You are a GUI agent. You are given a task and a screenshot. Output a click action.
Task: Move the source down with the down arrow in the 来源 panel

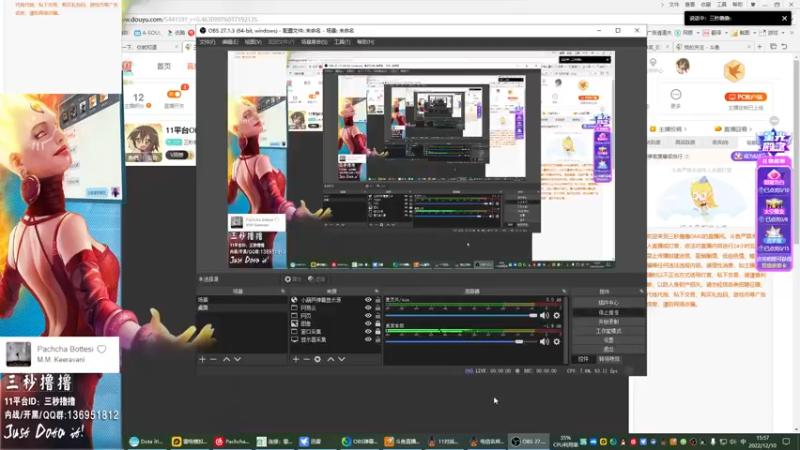point(342,359)
